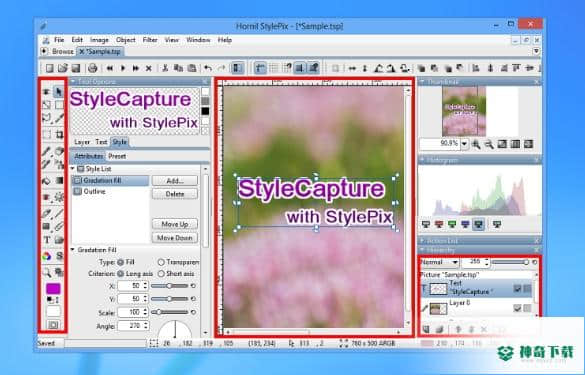Image resolution: width=585 pixels, height=375 pixels.
Task: Open the Filter menu
Action: (x=150, y=40)
